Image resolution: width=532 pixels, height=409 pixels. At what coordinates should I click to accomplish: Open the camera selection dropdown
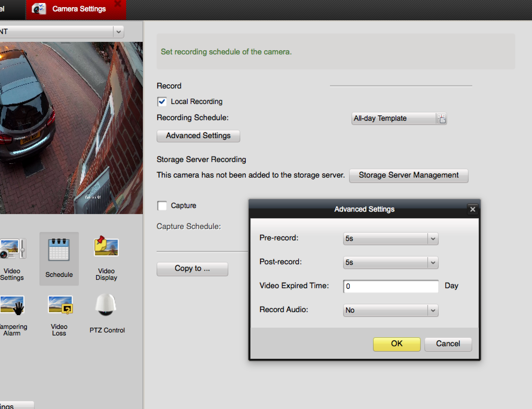(x=118, y=32)
